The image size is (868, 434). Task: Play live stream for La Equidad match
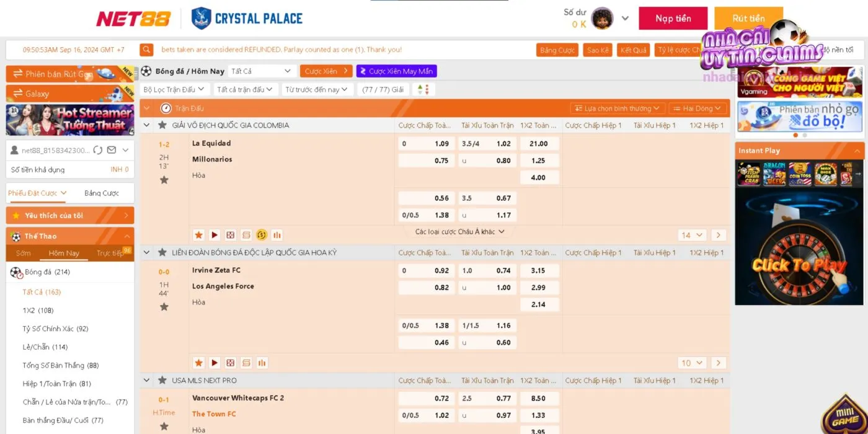pyautogui.click(x=215, y=235)
